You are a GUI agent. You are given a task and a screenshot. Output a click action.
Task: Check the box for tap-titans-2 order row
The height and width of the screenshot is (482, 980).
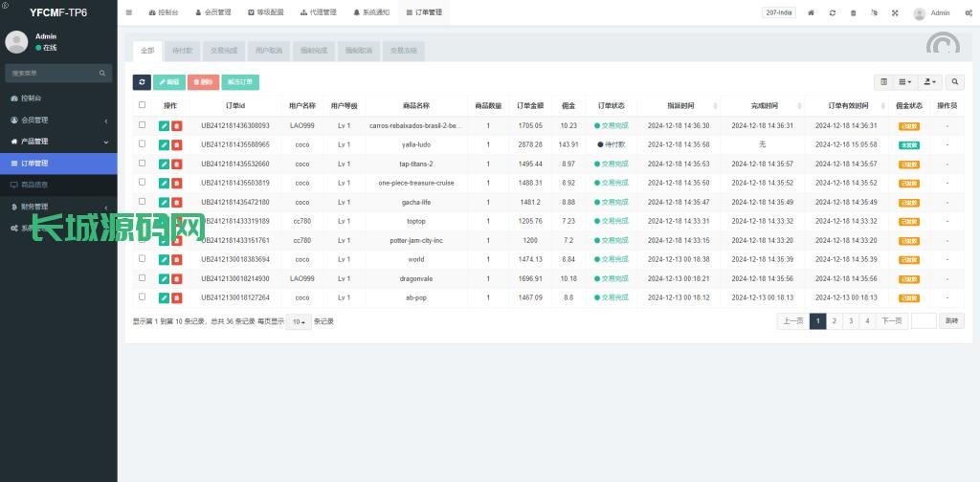143,164
